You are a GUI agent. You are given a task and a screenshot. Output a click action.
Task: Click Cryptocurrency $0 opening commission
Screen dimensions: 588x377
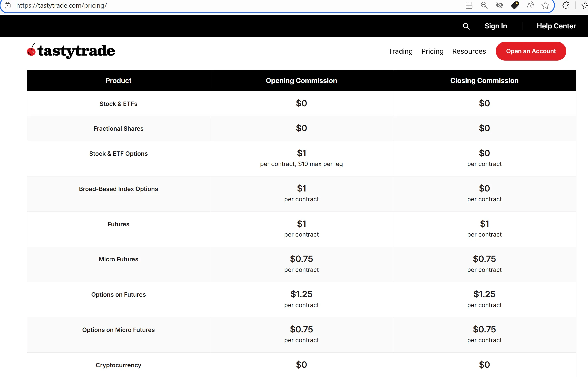(x=301, y=365)
